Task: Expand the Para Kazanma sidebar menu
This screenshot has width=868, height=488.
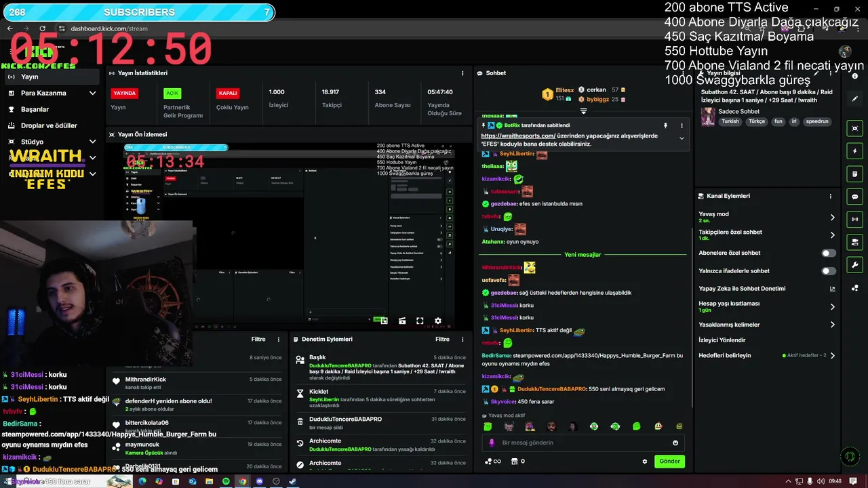Action: [93, 93]
